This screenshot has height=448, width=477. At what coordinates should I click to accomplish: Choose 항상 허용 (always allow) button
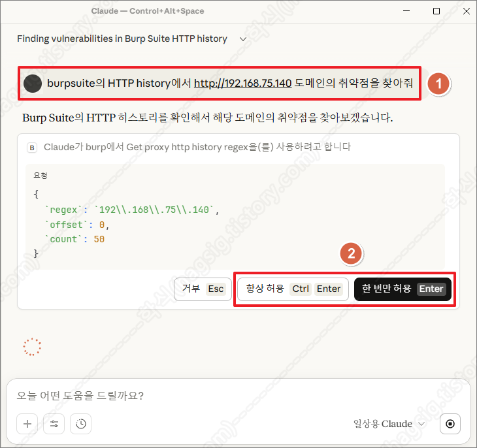[x=293, y=289]
